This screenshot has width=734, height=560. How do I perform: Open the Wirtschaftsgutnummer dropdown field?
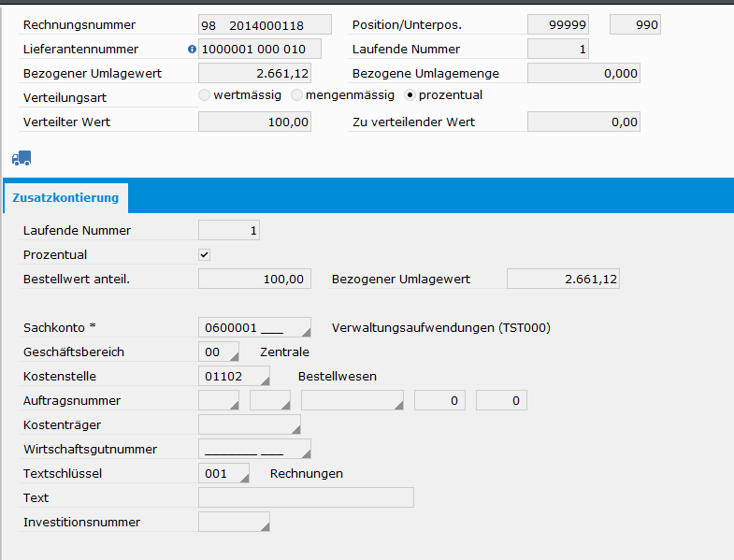(x=254, y=449)
